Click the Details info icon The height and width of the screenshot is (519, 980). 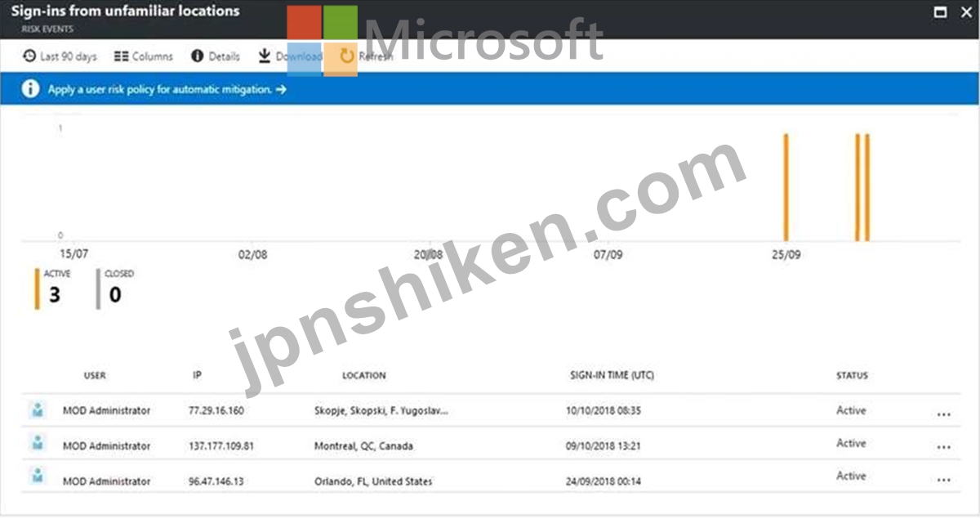(x=197, y=56)
